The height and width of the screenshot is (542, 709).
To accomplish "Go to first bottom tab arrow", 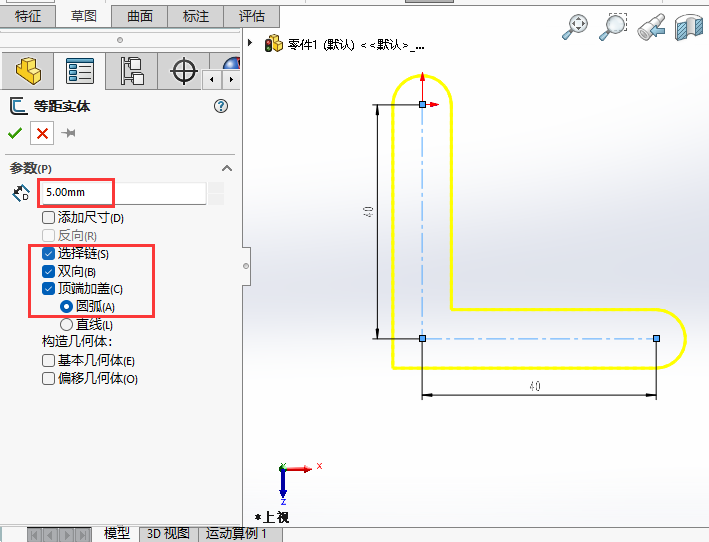I will [x=34, y=535].
